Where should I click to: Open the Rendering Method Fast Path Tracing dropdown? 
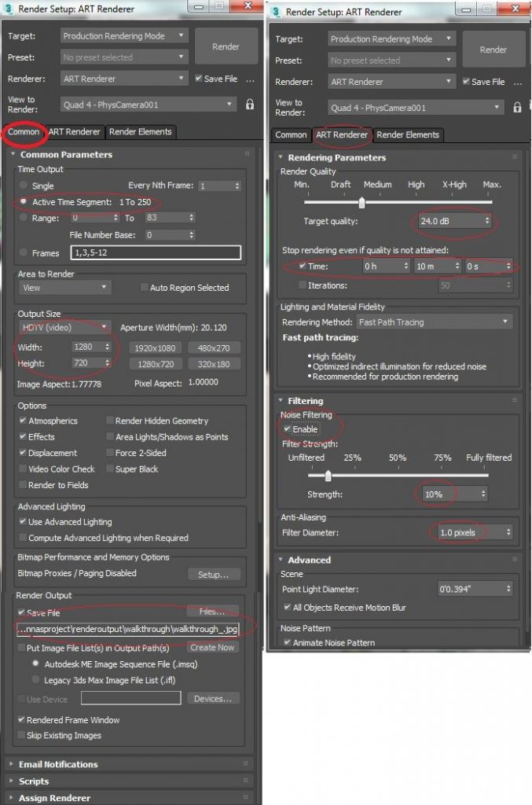point(434,322)
